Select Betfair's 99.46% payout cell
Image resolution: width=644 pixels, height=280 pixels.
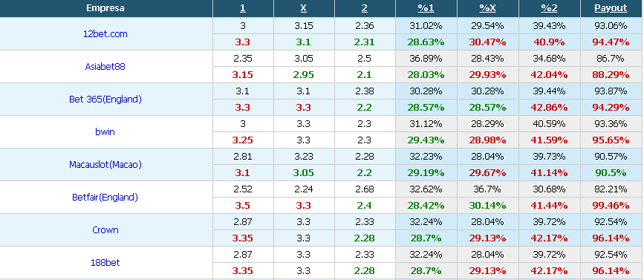coord(611,205)
